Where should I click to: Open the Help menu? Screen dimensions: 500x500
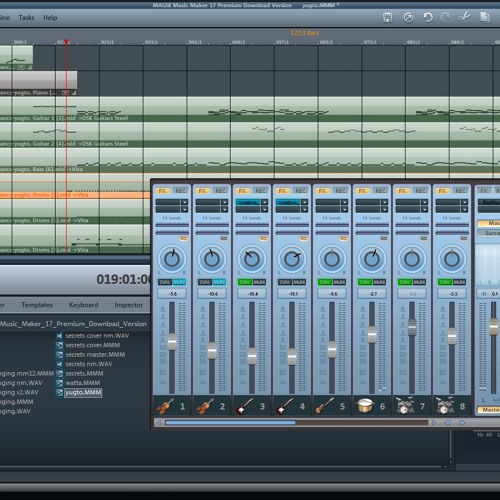click(50, 18)
